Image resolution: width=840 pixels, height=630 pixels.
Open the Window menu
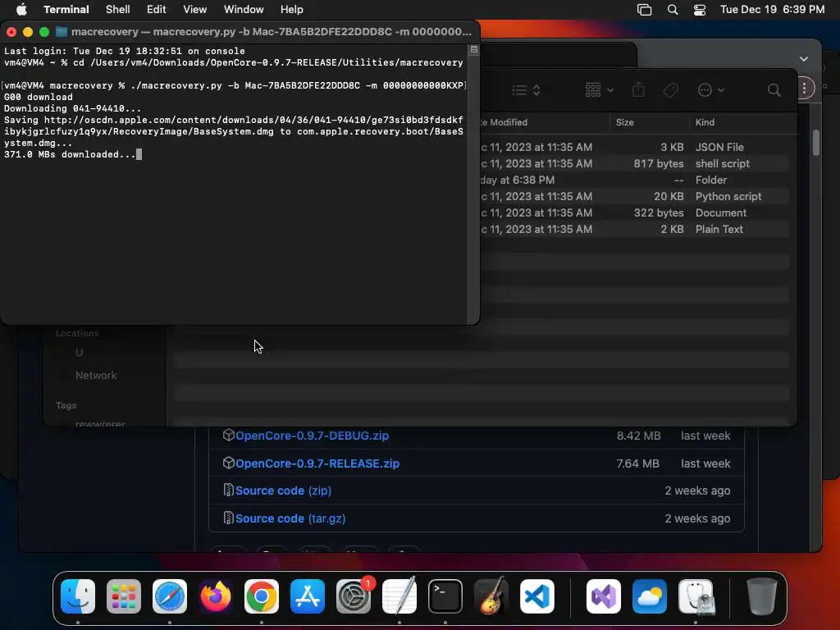(x=244, y=10)
